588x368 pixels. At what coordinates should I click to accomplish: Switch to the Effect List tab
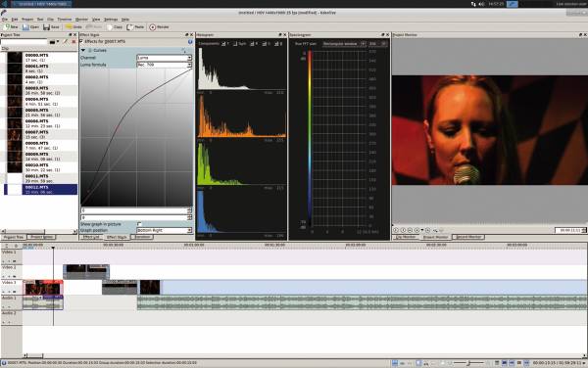[x=91, y=237]
